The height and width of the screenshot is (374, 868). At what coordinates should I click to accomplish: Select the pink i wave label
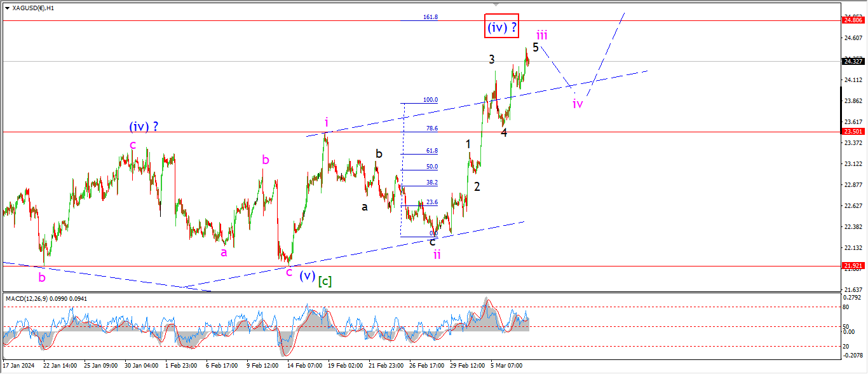(x=326, y=122)
